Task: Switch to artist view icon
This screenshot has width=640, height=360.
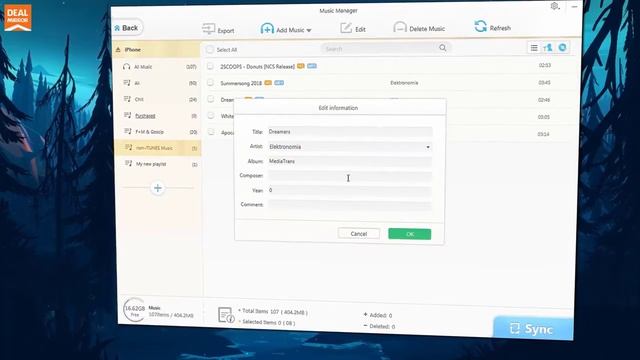Action: pyautogui.click(x=548, y=48)
